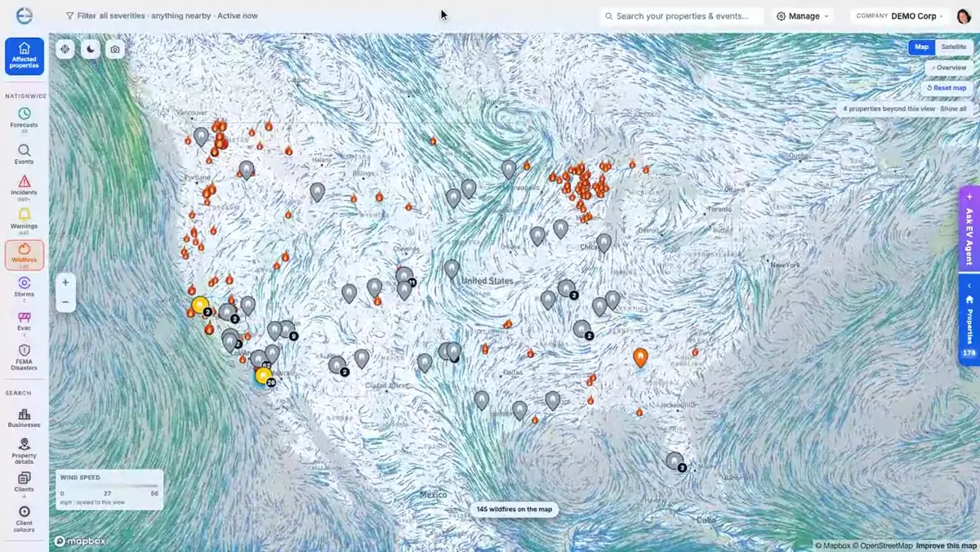Viewport: 980px width, 552px height.
Task: Click the app logo in top-left corner
Action: point(24,16)
